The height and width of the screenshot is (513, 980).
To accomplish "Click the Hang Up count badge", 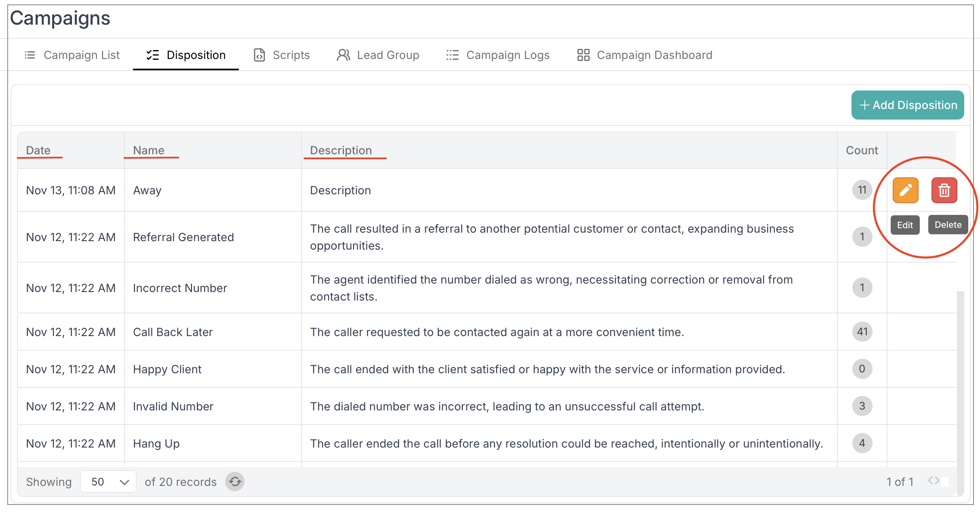I will tap(862, 443).
